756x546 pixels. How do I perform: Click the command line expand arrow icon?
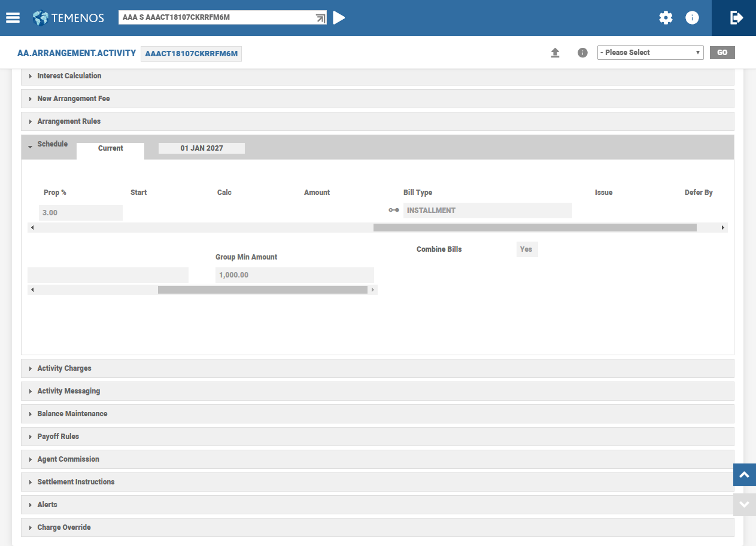click(320, 18)
